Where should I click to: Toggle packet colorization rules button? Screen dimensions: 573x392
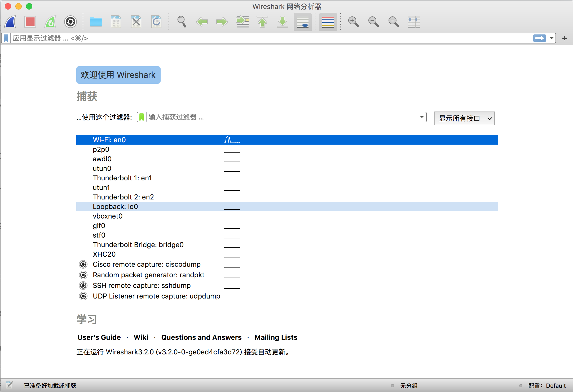pos(328,22)
